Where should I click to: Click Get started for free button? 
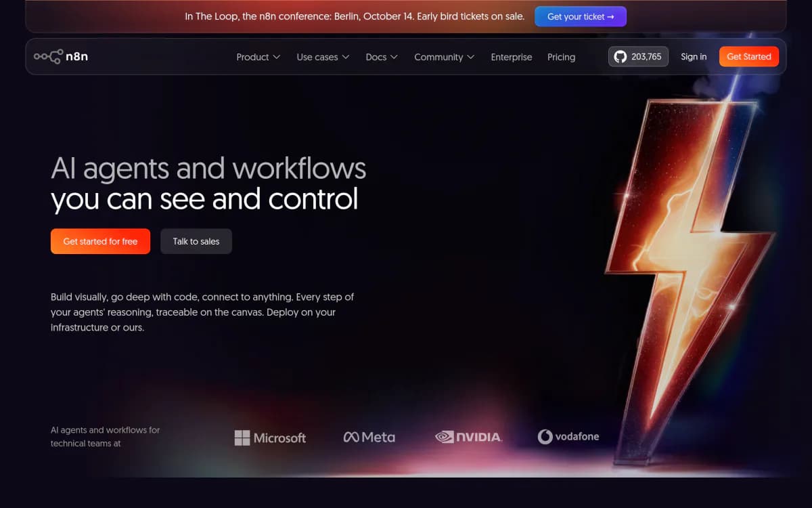click(100, 241)
